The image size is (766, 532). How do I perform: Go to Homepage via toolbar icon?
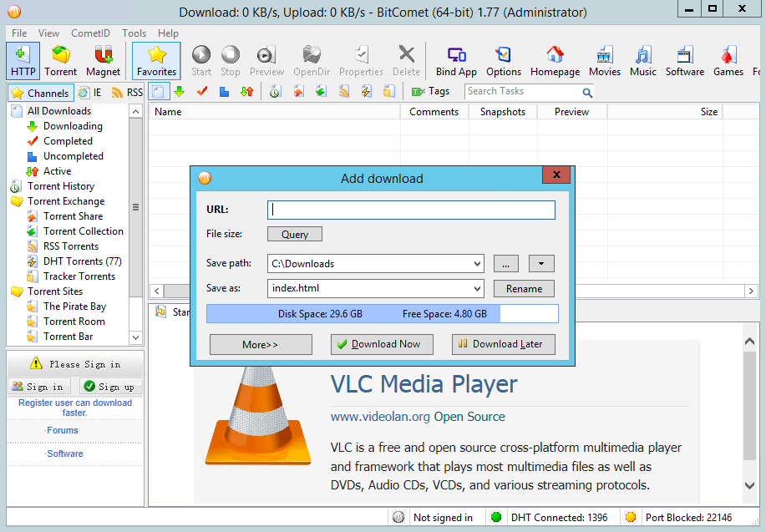555,61
